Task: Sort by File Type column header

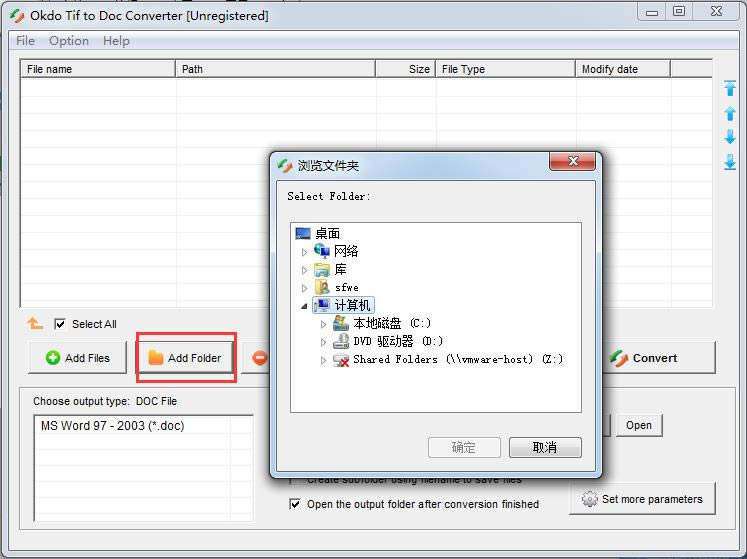Action: tap(505, 69)
